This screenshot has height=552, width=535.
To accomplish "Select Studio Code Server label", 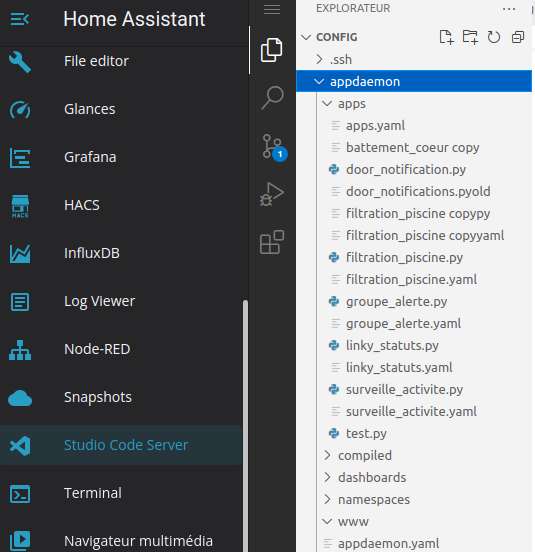I will point(126,445).
